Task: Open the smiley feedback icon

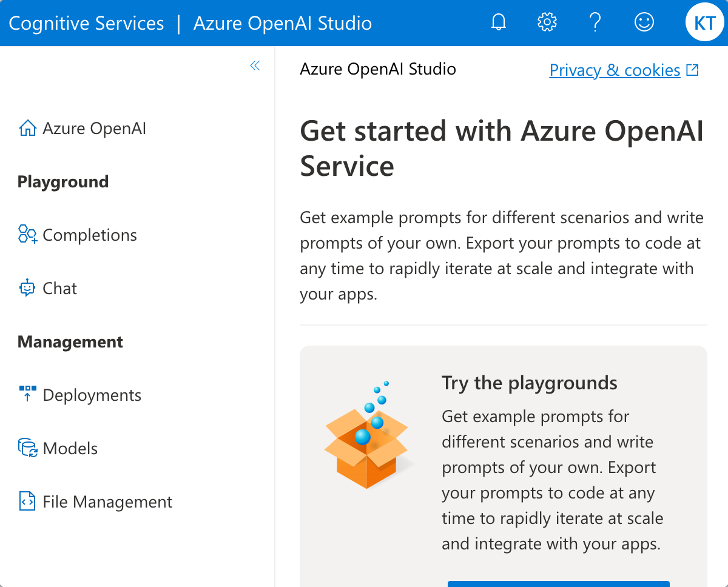Action: [x=644, y=21]
